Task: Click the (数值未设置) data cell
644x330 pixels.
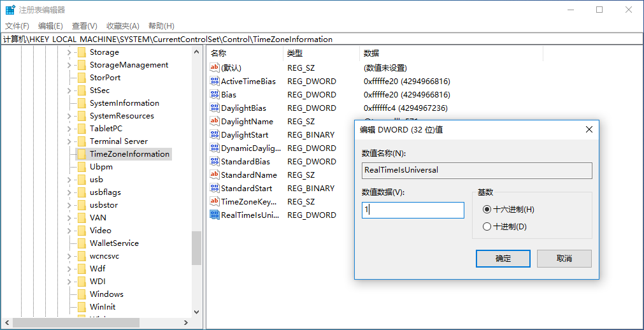Action: (x=385, y=68)
